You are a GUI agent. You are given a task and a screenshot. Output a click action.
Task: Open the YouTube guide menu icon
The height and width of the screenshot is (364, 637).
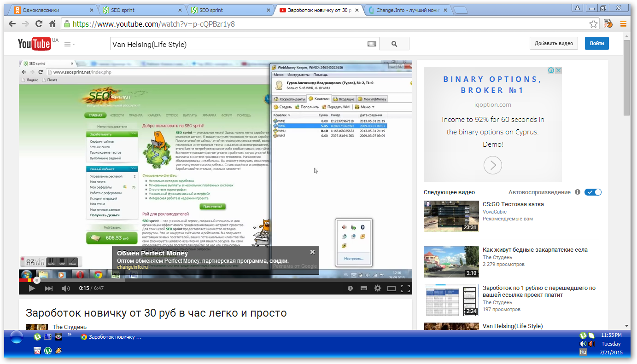pyautogui.click(x=70, y=44)
